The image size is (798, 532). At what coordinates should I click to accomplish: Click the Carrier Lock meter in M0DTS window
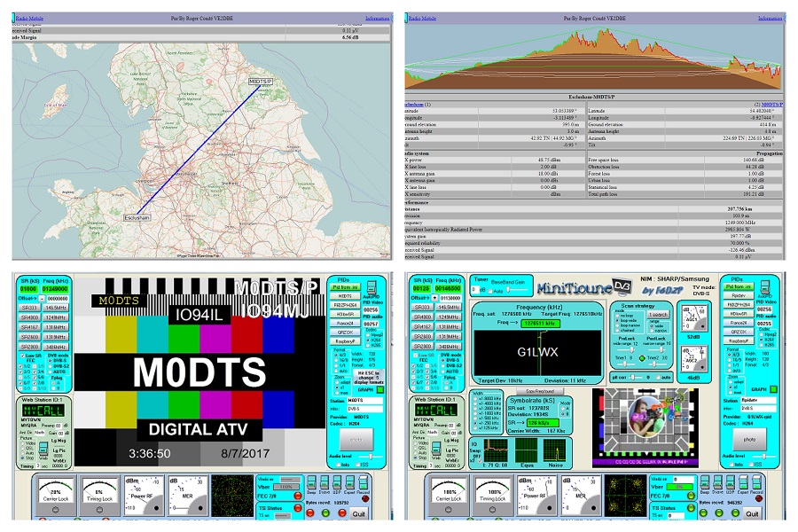tap(56, 495)
